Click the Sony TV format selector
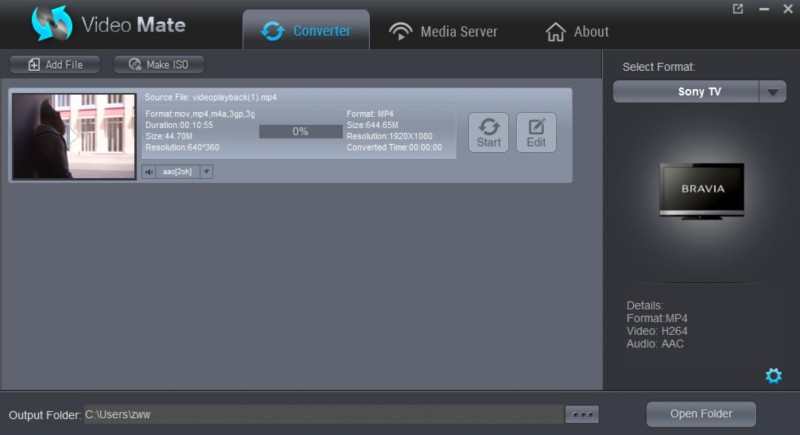Screen dimensions: 800x435 (x=686, y=92)
